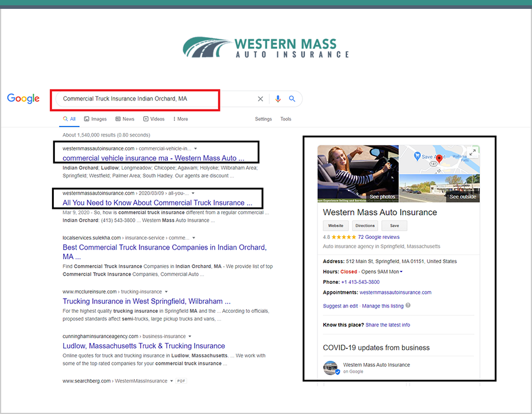Screen dimensions: 532x414
Task: Switch to the News tab
Action: [x=125, y=119]
